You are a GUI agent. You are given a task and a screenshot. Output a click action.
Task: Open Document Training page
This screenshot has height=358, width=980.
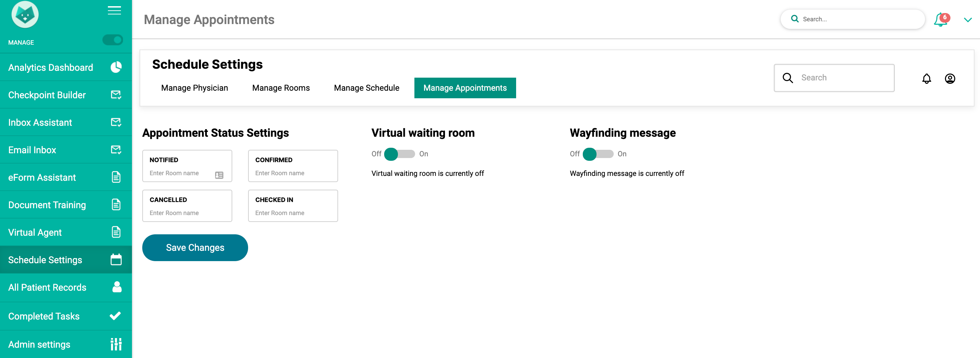pos(66,205)
